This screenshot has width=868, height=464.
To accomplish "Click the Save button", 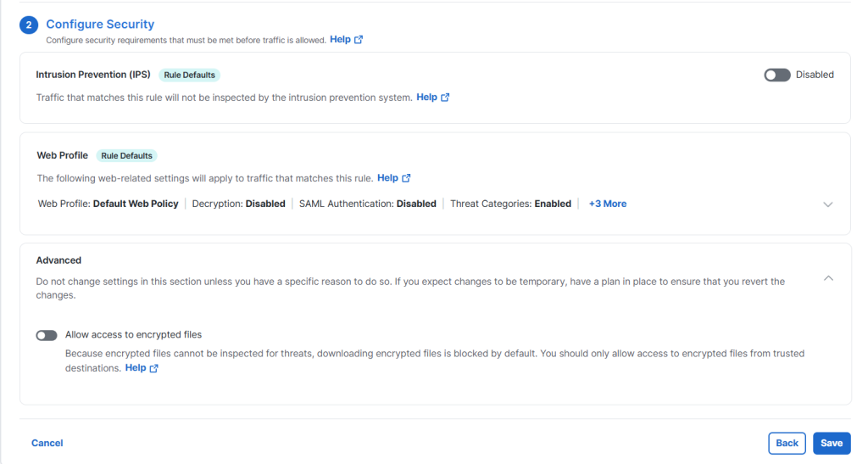I will click(831, 443).
